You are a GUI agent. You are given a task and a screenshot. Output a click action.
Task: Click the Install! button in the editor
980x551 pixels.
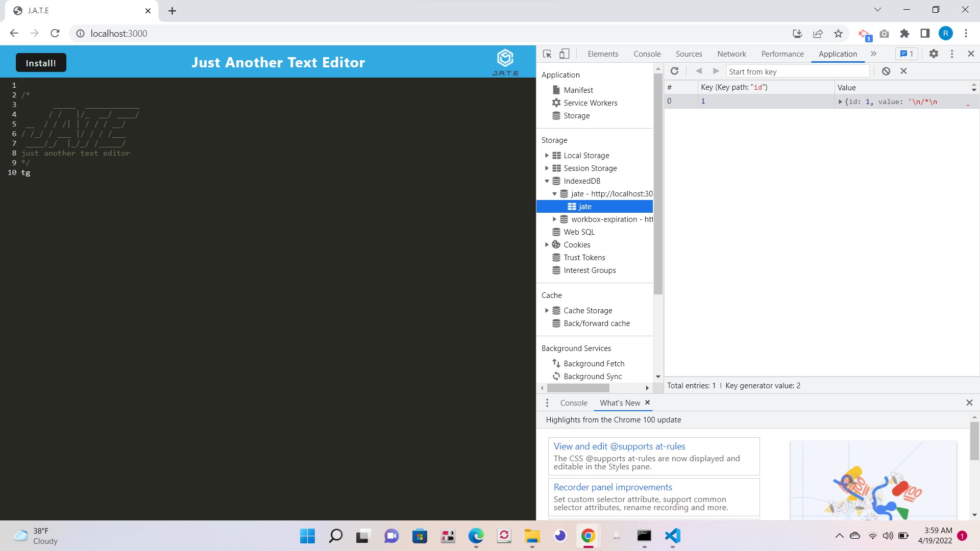click(x=41, y=62)
